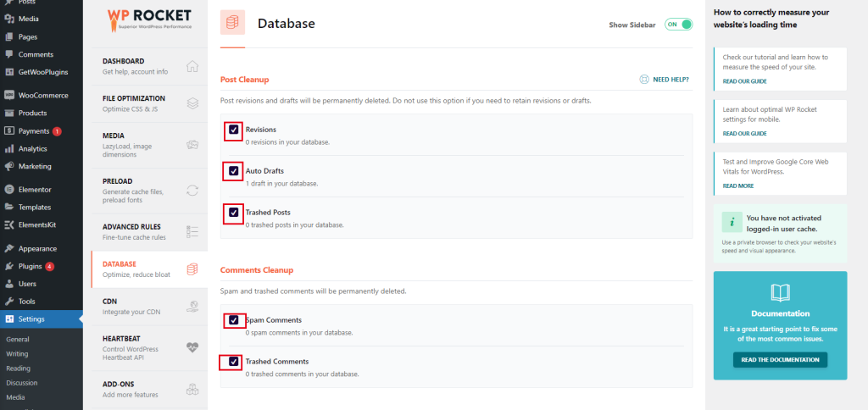Click the Plugins update count badge
The image size is (868, 410).
point(50,267)
